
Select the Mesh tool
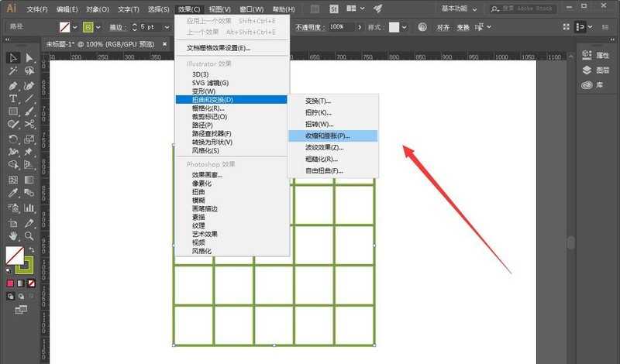pos(13,180)
